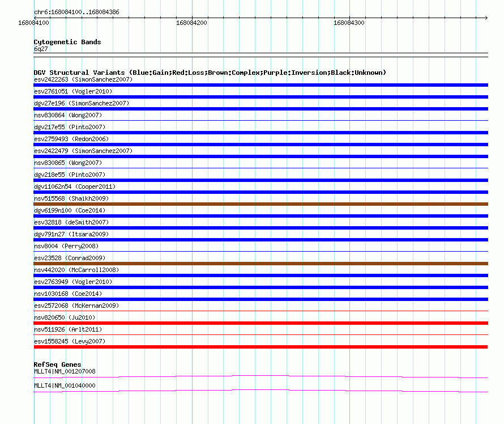Open gene MLLT4|NM_001207008
The height and width of the screenshot is (424, 504).
click(65, 371)
